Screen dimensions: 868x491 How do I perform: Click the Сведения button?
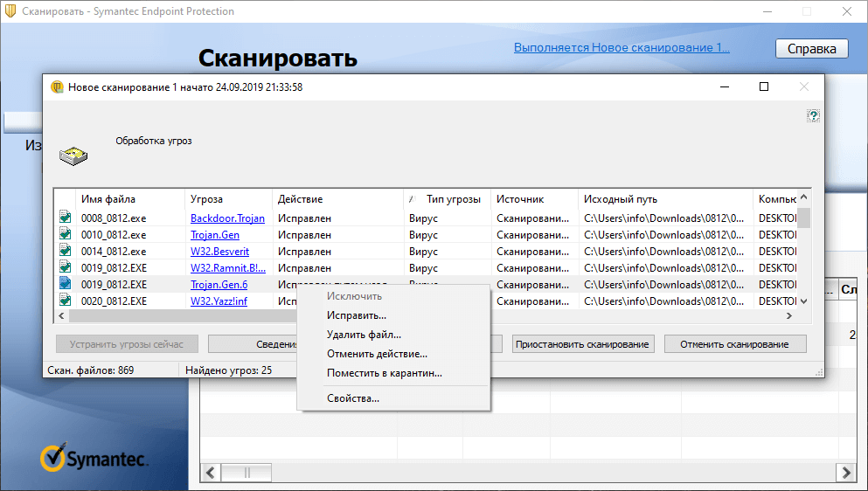253,343
